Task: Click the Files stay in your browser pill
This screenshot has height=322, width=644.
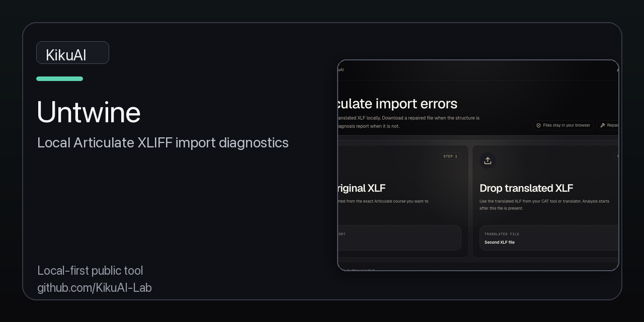Action: (563, 125)
